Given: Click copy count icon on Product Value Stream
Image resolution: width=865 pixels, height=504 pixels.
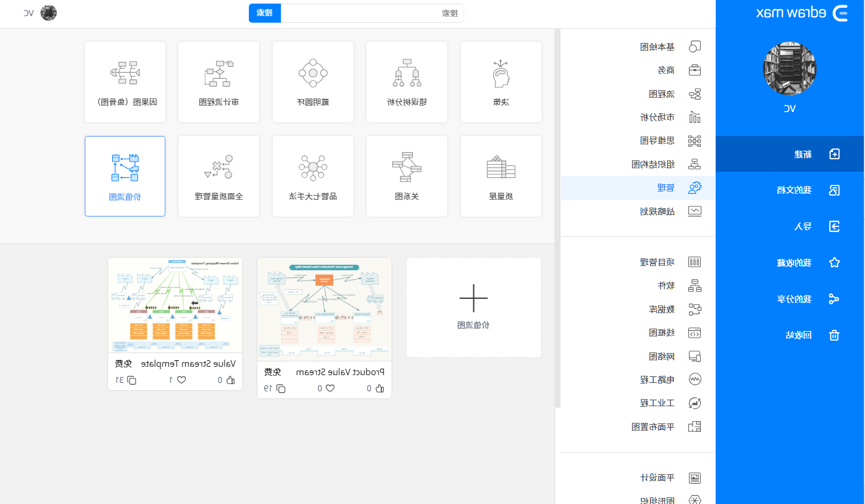Looking at the screenshot, I should coord(281,388).
